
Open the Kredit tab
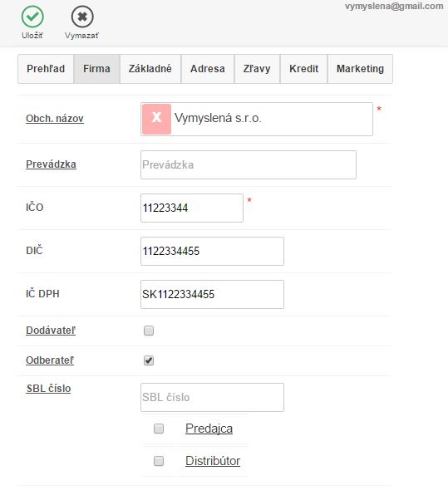(x=303, y=69)
